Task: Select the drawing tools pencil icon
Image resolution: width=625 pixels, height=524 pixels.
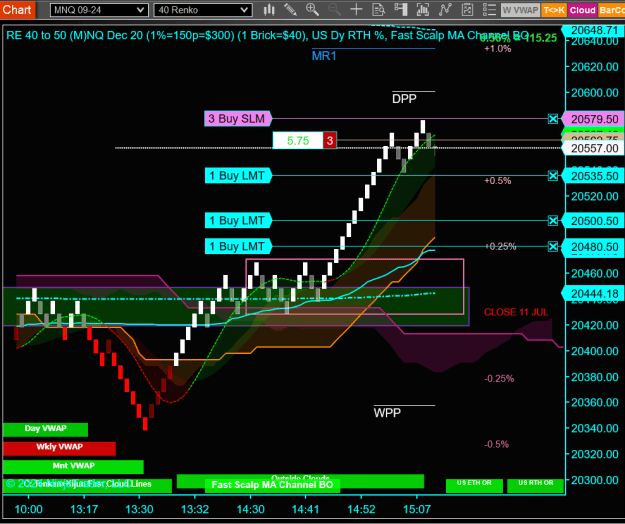Action: pyautogui.click(x=291, y=10)
